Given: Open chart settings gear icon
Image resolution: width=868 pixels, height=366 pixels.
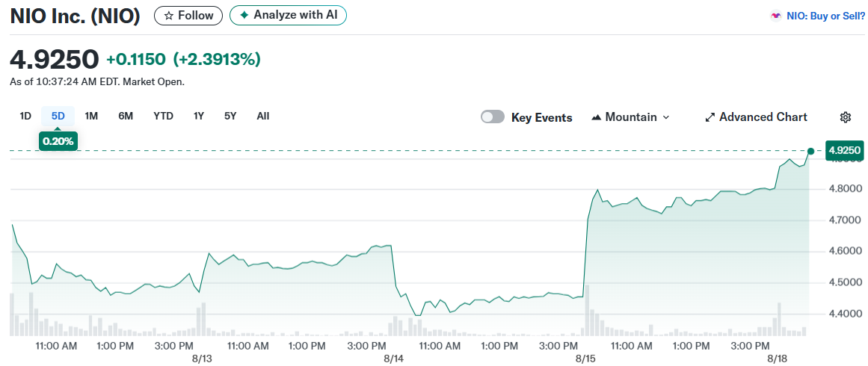Looking at the screenshot, I should click(x=846, y=117).
